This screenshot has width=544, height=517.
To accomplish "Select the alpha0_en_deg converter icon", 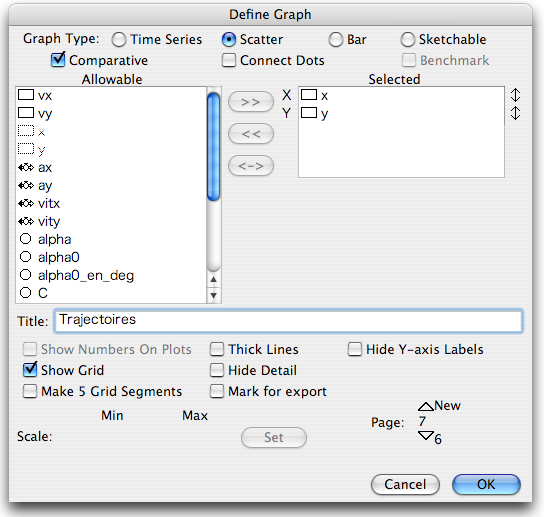I will click(26, 275).
